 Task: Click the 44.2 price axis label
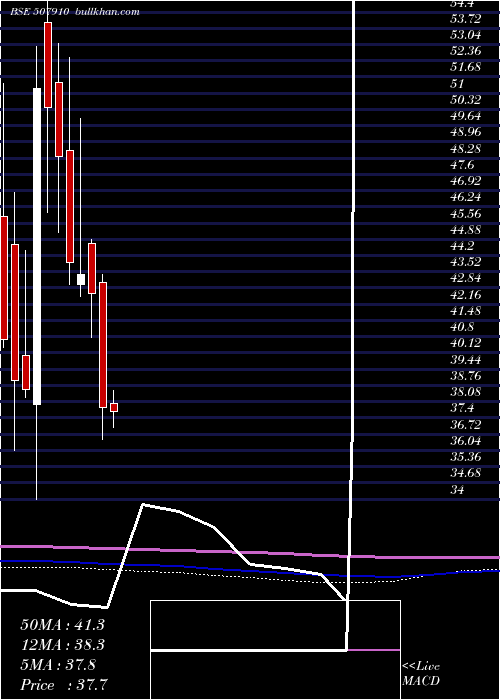462,246
